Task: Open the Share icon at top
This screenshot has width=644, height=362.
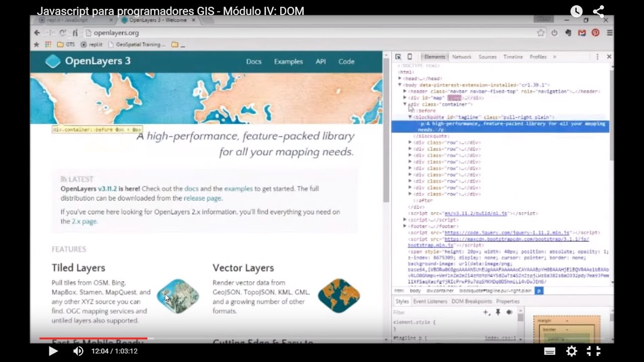Action: click(x=599, y=11)
